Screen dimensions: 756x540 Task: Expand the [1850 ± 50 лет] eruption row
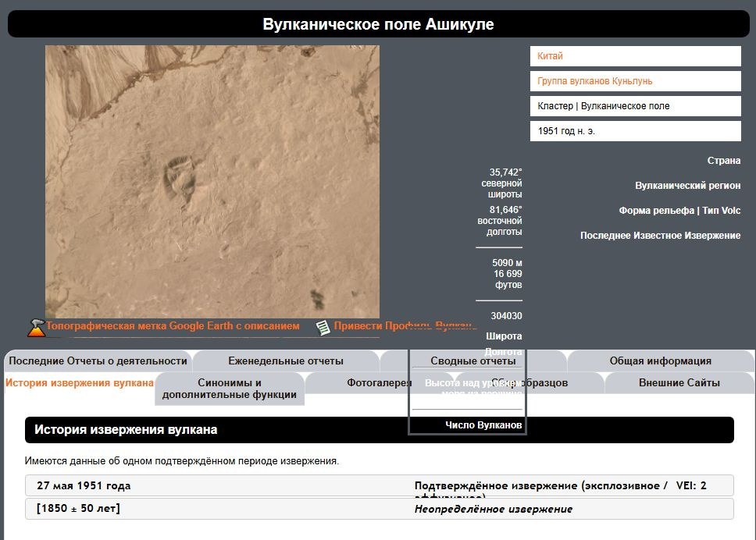(78, 509)
